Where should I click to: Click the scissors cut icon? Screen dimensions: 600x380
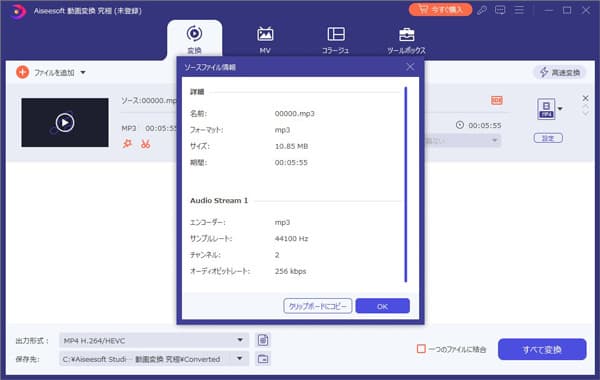tap(145, 144)
